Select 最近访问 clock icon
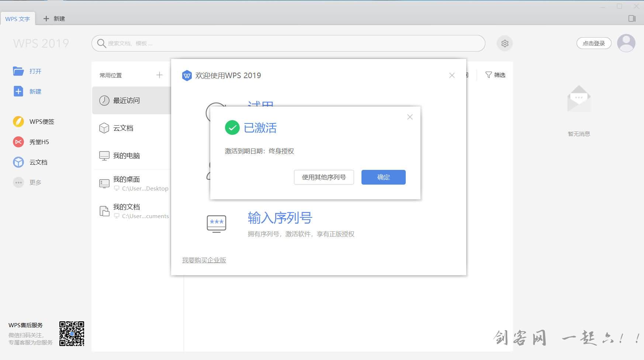Viewport: 644px width, 360px height. (x=104, y=101)
